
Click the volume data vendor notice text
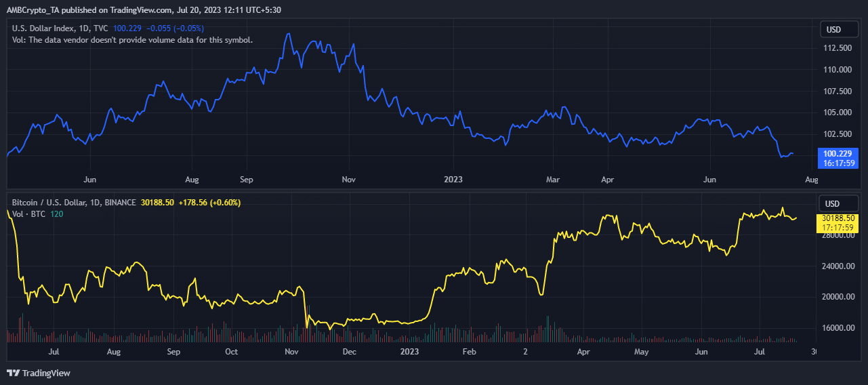pyautogui.click(x=133, y=39)
